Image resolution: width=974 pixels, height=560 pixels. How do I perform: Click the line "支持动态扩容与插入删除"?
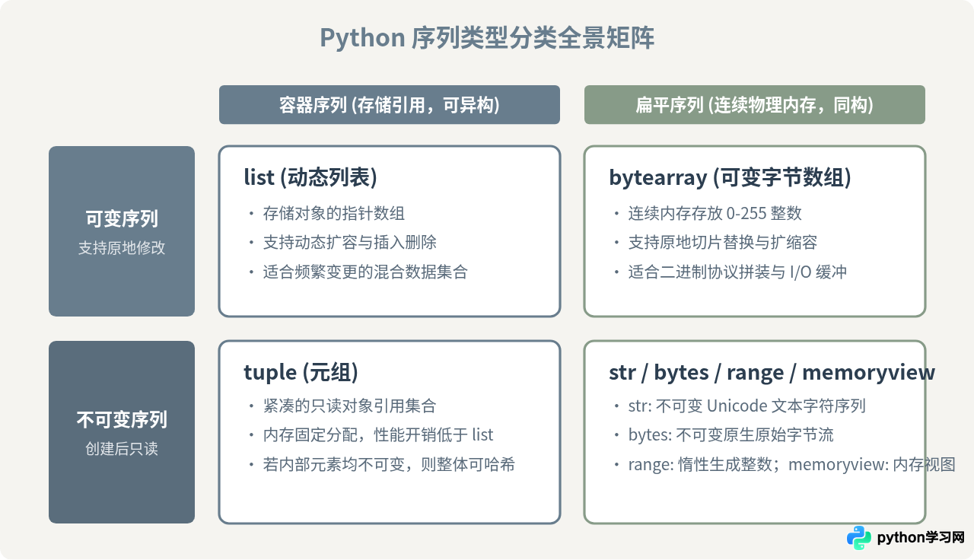click(x=350, y=242)
